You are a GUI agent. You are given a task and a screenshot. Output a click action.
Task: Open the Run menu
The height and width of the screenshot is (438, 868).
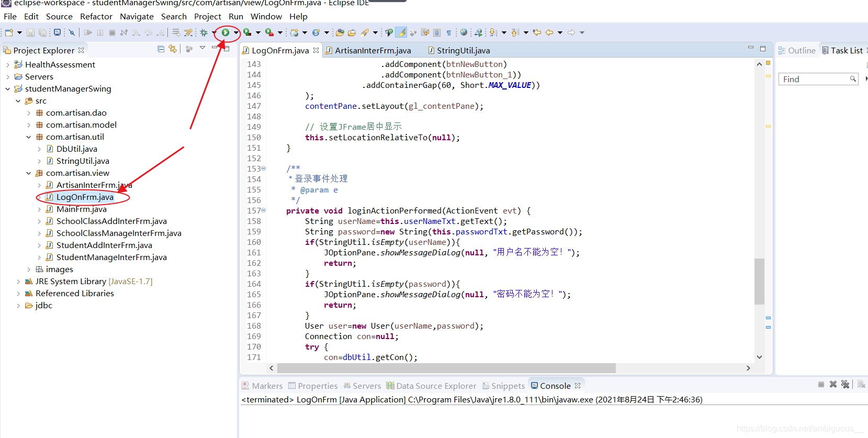(236, 16)
